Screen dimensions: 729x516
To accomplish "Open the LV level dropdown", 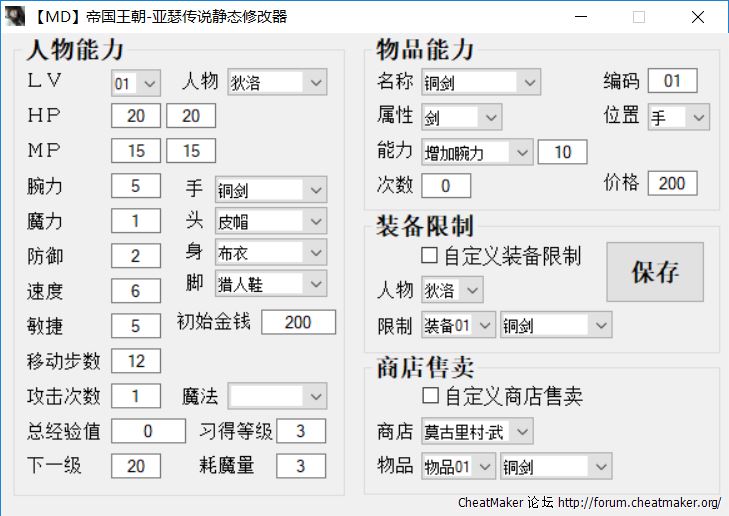I will tap(136, 84).
